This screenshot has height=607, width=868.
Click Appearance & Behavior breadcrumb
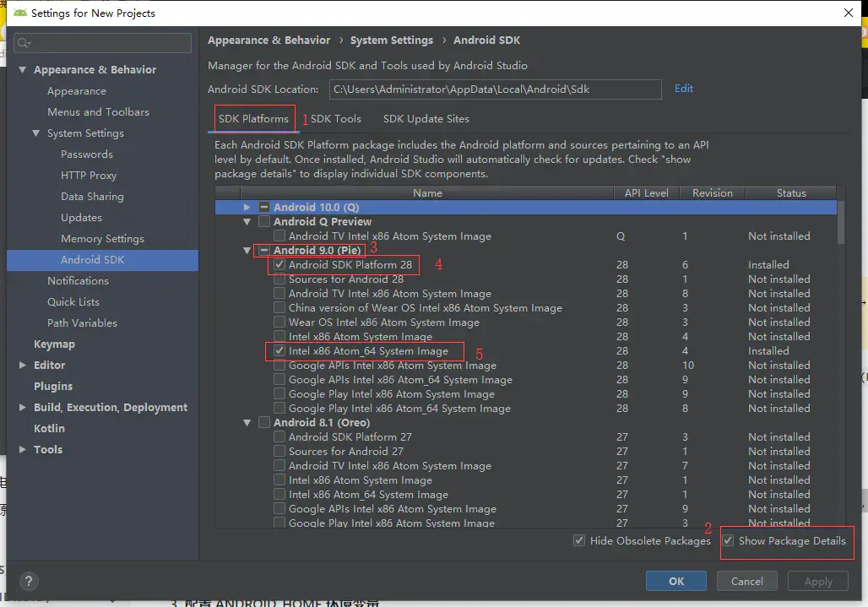point(269,41)
